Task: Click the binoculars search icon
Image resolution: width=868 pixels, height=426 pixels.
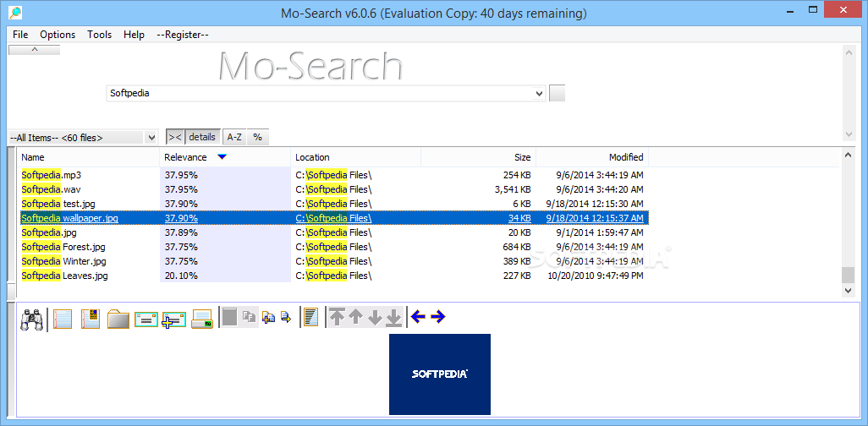Action: pyautogui.click(x=31, y=319)
